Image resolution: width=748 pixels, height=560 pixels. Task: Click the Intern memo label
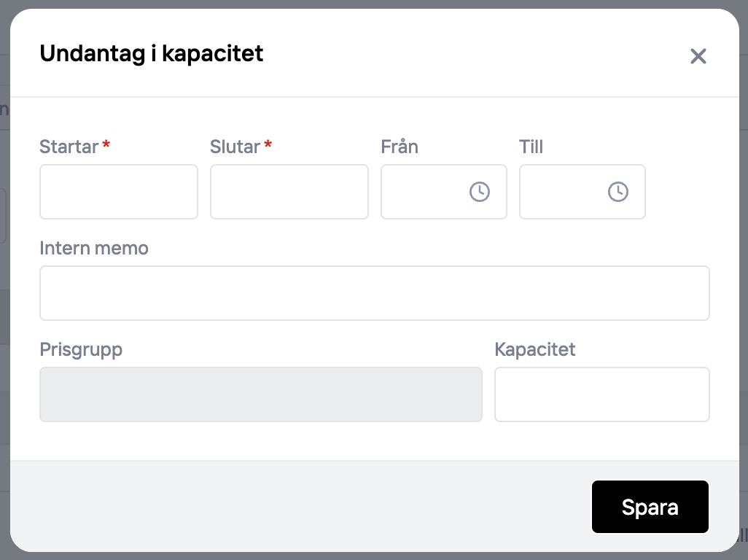pyautogui.click(x=94, y=248)
